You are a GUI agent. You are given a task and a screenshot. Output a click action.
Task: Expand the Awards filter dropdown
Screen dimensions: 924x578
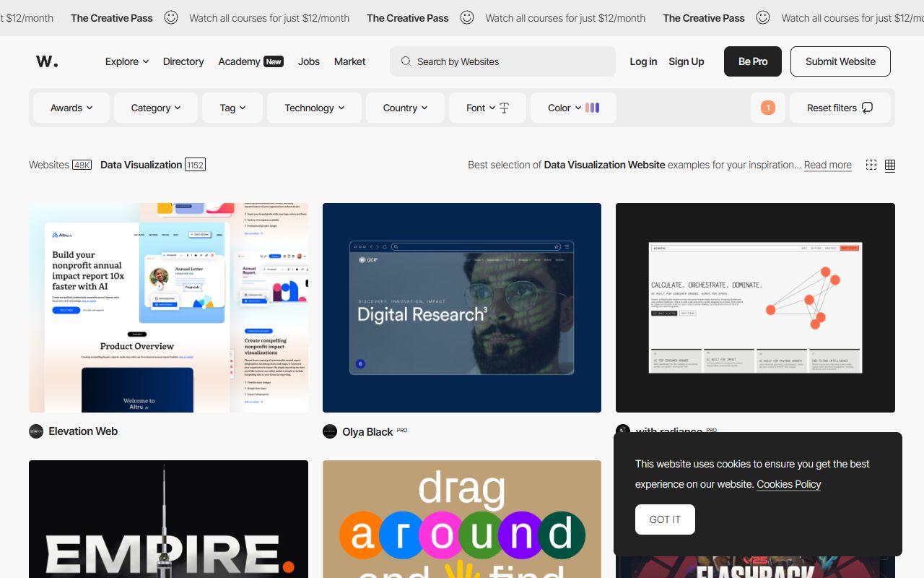coord(71,108)
